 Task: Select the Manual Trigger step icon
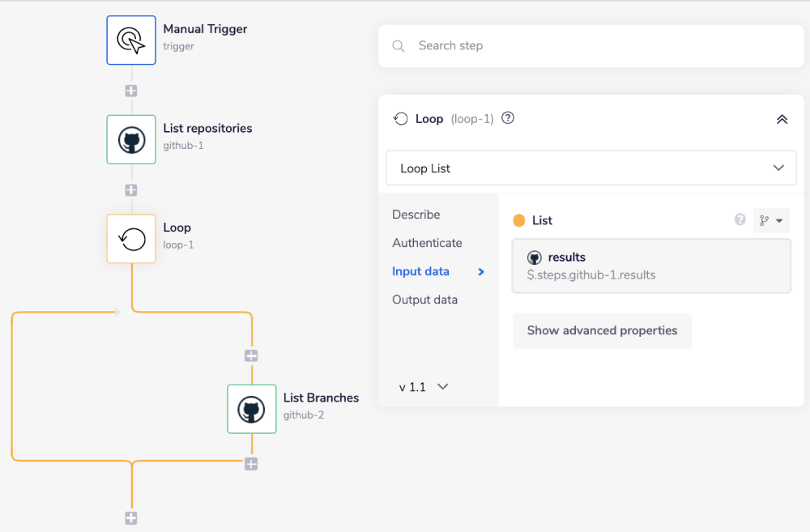[130, 40]
